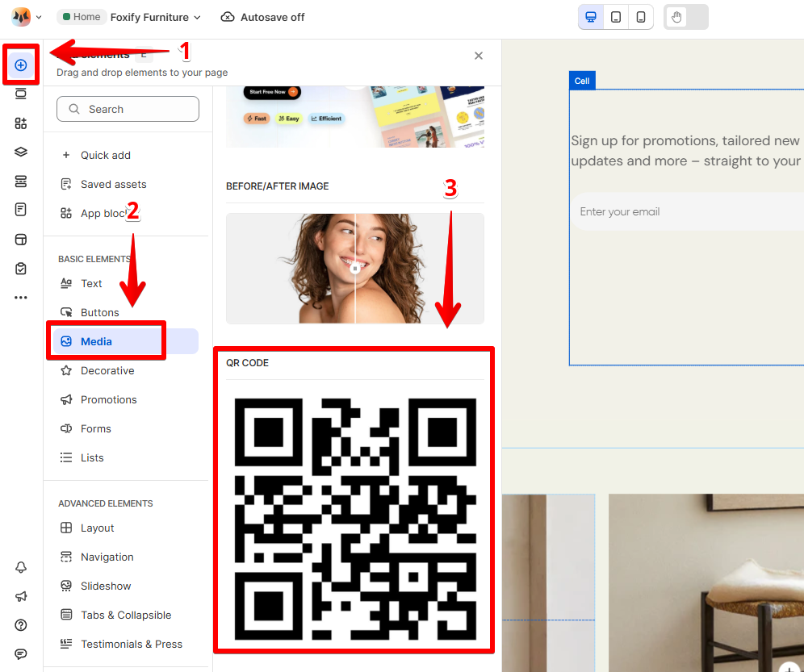
Task: Select the Media elements category
Action: pyautogui.click(x=126, y=341)
